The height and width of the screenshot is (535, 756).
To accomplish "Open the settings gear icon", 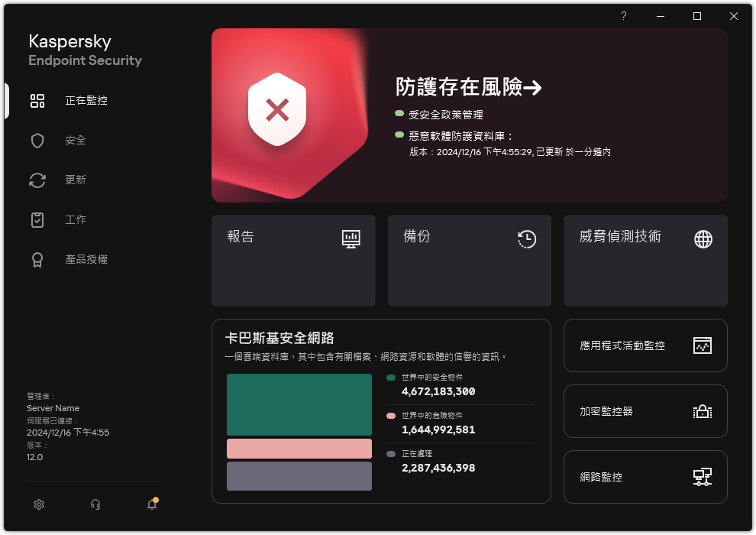I will (38, 504).
